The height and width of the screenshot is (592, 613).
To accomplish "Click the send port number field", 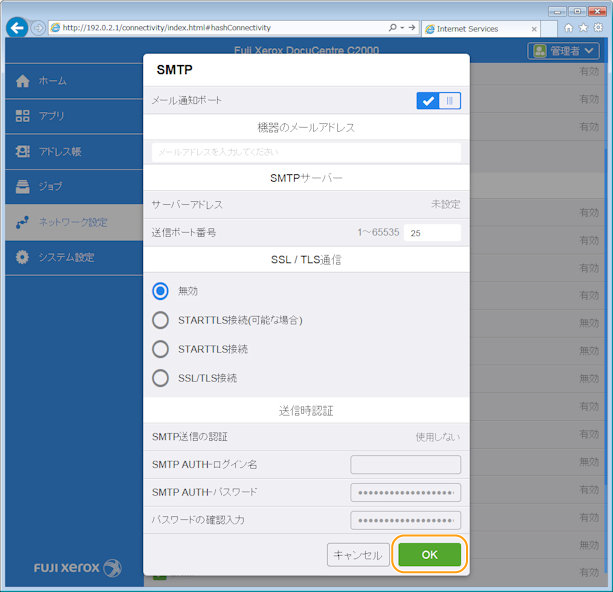I will [432, 232].
